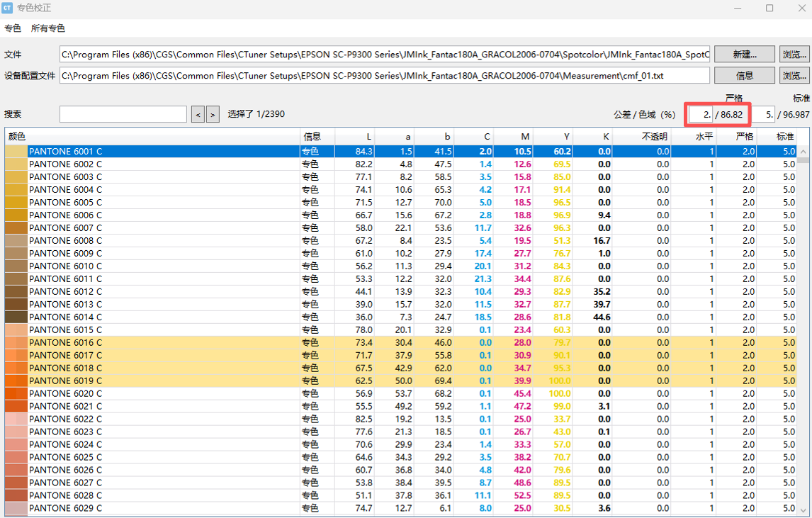Viewport: 812px width, 518px height.
Task: Select the PANTONE 6003 C row
Action: click(400, 176)
